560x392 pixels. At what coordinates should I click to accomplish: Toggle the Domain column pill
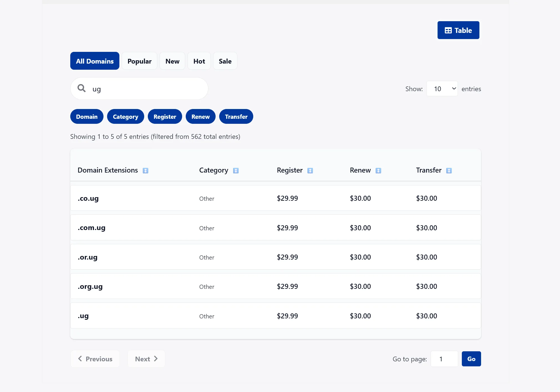[87, 117]
